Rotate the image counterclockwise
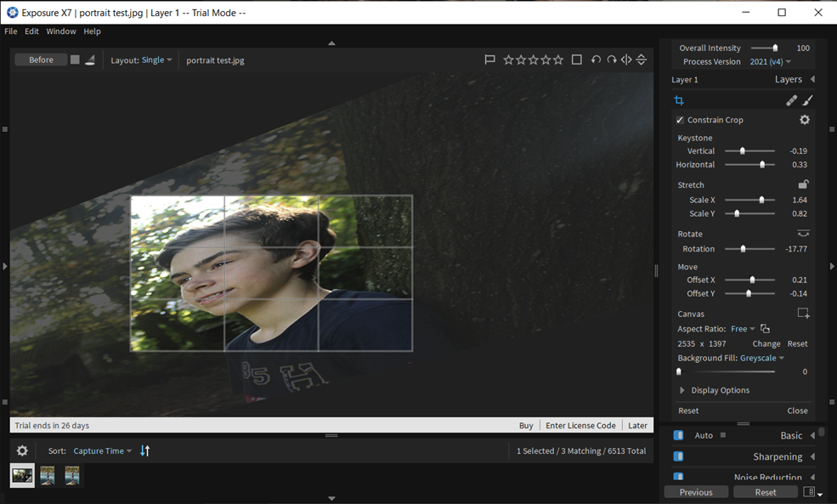 tap(596, 59)
